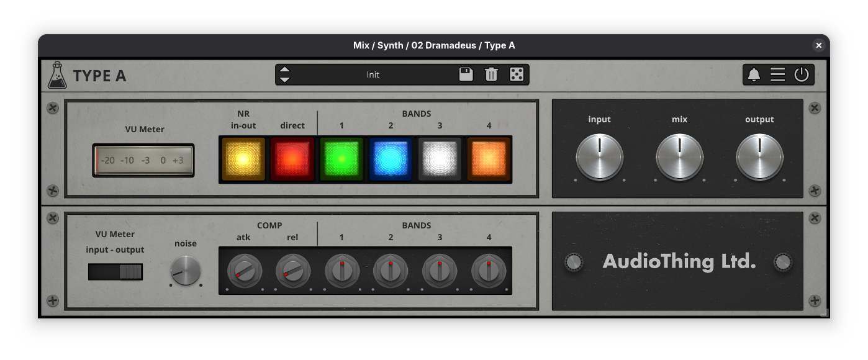868x360 pixels.
Task: Toggle the green band 1 button
Action: click(341, 159)
